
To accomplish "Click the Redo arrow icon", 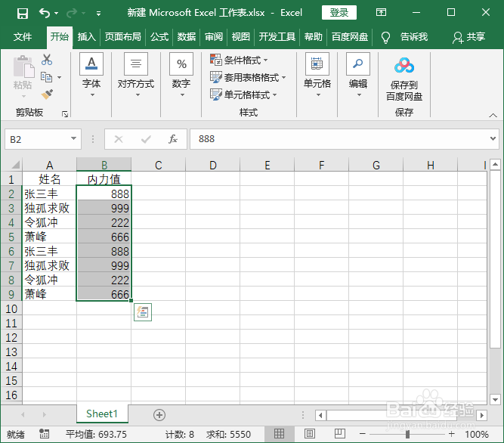I will [x=72, y=13].
